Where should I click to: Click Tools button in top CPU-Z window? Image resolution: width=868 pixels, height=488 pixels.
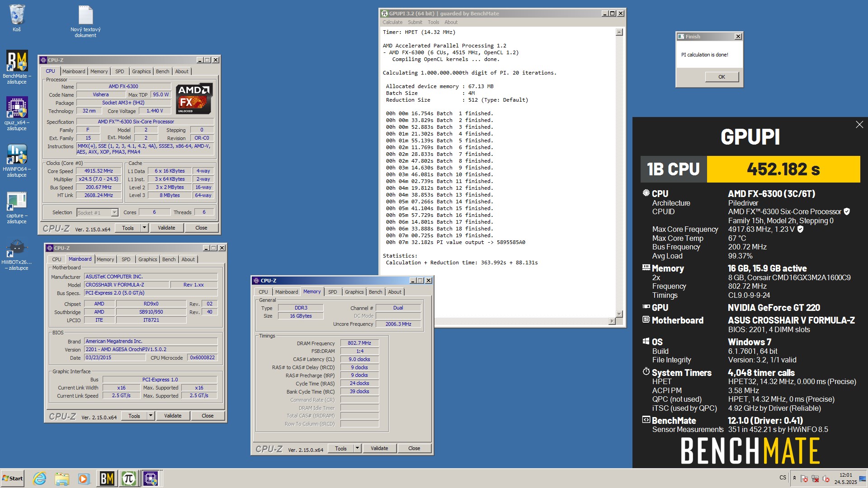click(128, 228)
